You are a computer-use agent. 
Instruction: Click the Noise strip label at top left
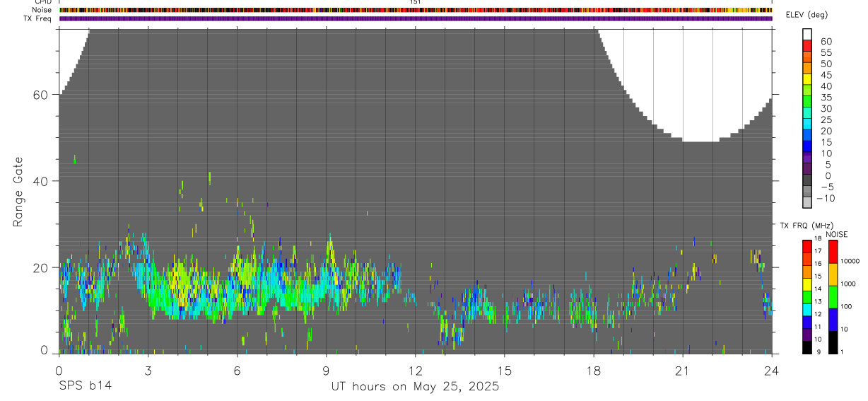click(42, 10)
